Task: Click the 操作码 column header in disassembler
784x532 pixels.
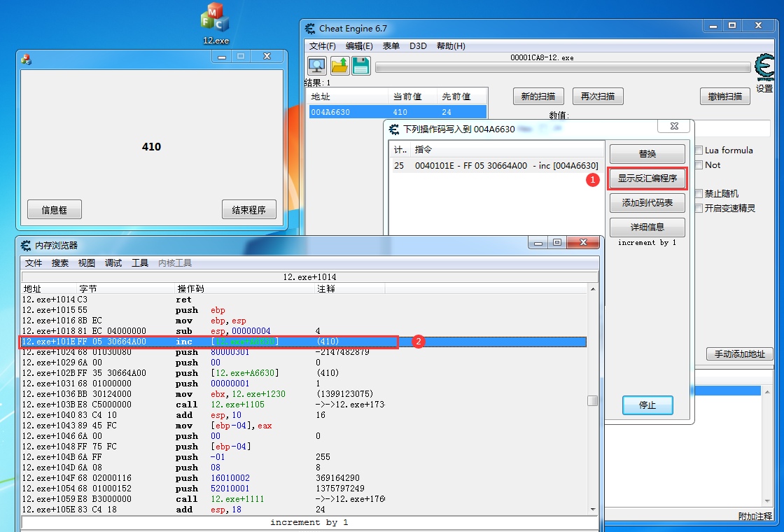Action: [245, 289]
